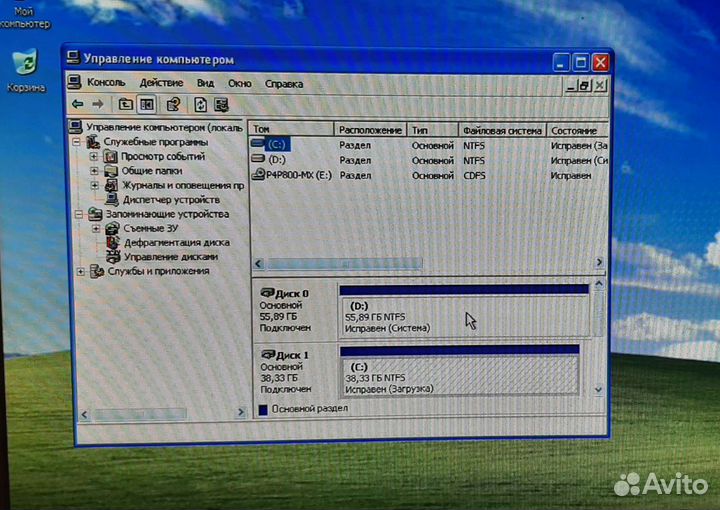This screenshot has height=510, width=720.
Task: Open the Справка menu
Action: coord(284,84)
